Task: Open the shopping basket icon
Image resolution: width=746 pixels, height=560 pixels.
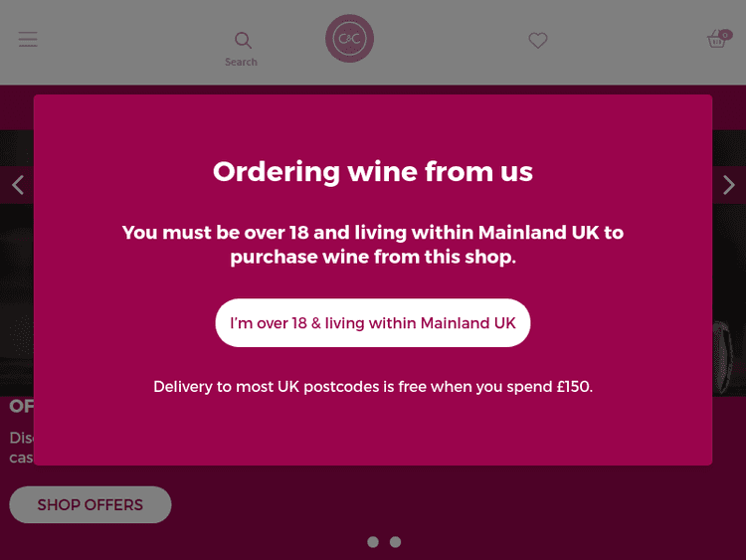Action: pyautogui.click(x=716, y=41)
